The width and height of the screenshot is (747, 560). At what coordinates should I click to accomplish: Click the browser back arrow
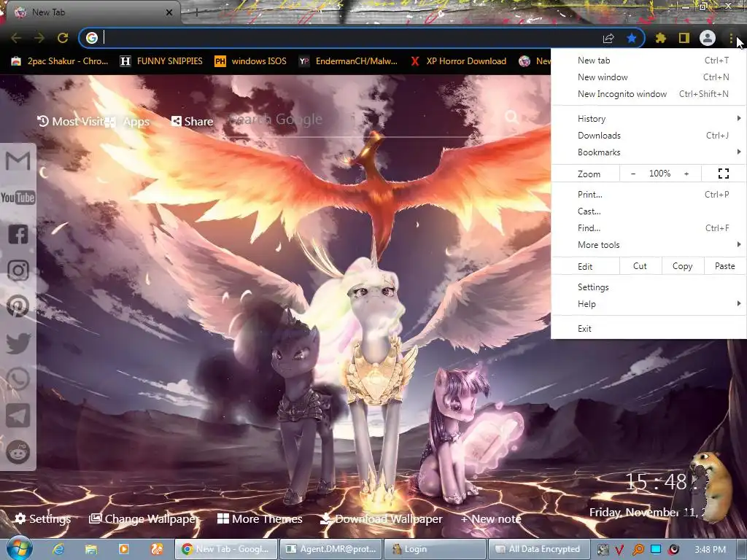16,38
